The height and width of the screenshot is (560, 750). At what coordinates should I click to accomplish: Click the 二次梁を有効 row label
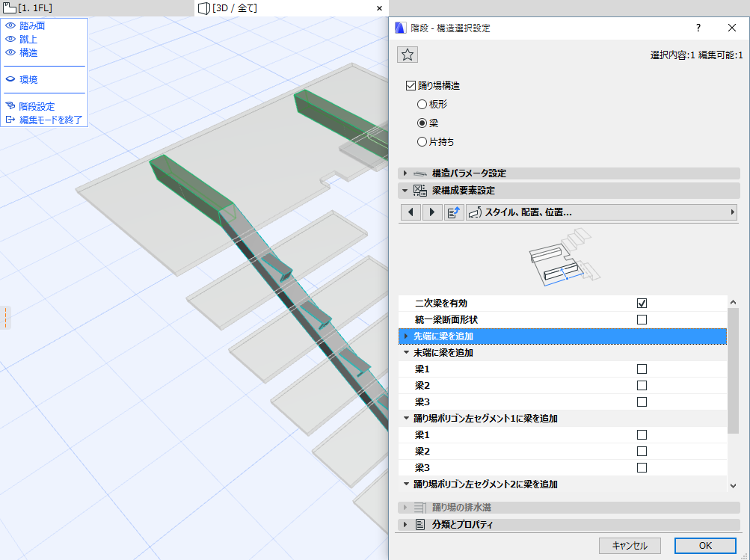pyautogui.click(x=441, y=304)
